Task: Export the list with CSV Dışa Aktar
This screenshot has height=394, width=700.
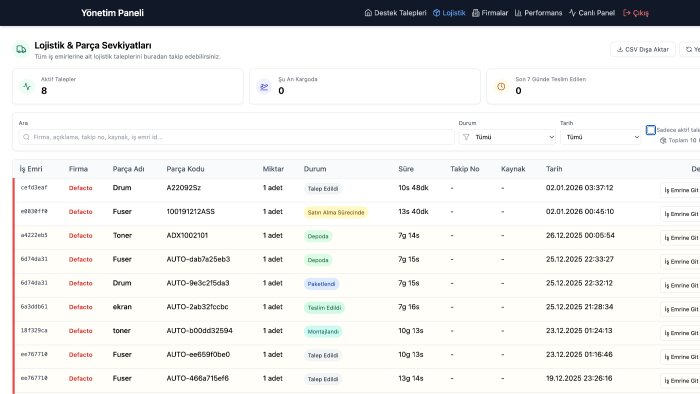Action: (x=643, y=50)
